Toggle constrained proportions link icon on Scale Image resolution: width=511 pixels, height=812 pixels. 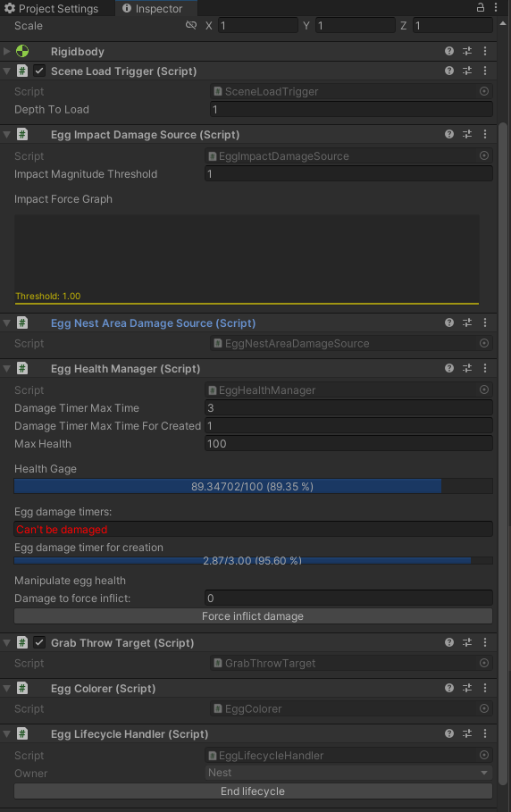pyautogui.click(x=191, y=25)
